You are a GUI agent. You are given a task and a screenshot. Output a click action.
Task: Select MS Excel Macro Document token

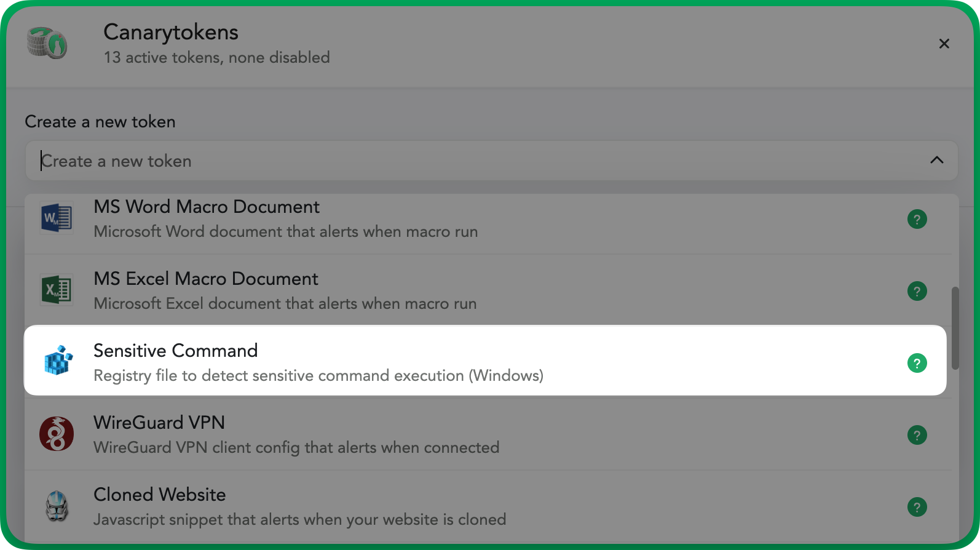tap(488, 290)
